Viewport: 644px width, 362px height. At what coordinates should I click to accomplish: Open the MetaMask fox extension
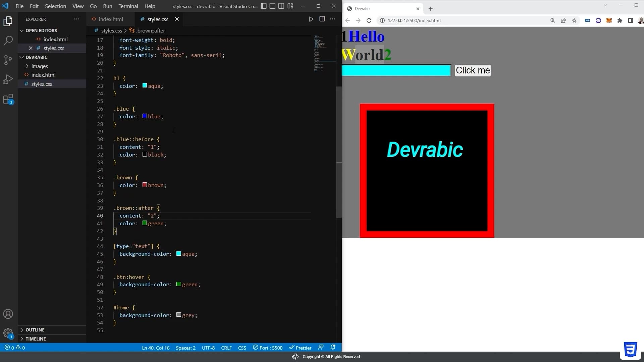pos(609,20)
